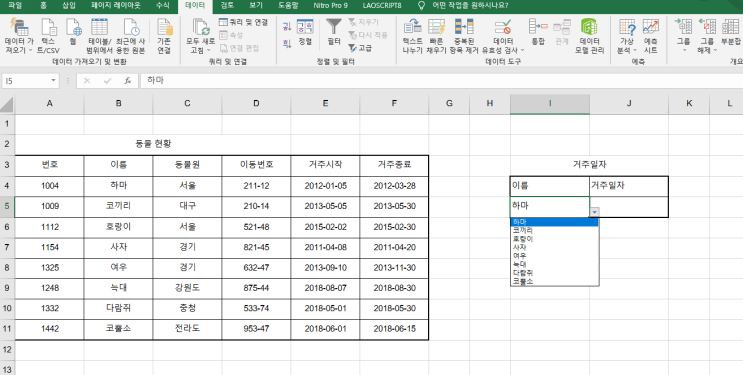Viewport: 743px width, 375px height.
Task: Click the 통합 consolidate icon
Action: point(538,27)
